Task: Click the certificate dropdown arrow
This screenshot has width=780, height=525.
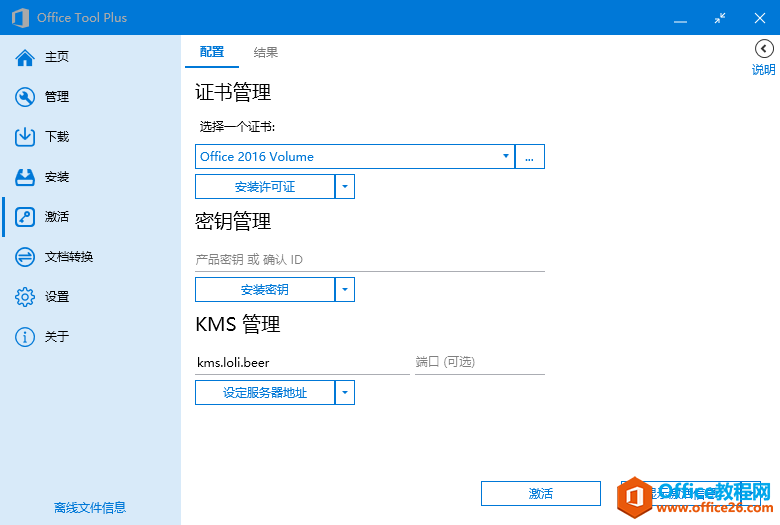Action: point(505,156)
